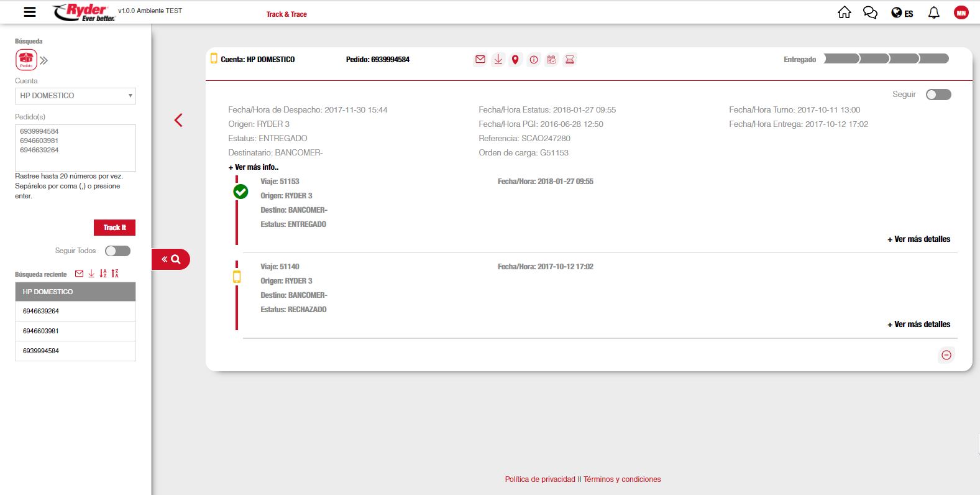The width and height of the screenshot is (980, 495).
Task: Expand Ver más detalles for Viaje 51140
Action: [x=918, y=324]
